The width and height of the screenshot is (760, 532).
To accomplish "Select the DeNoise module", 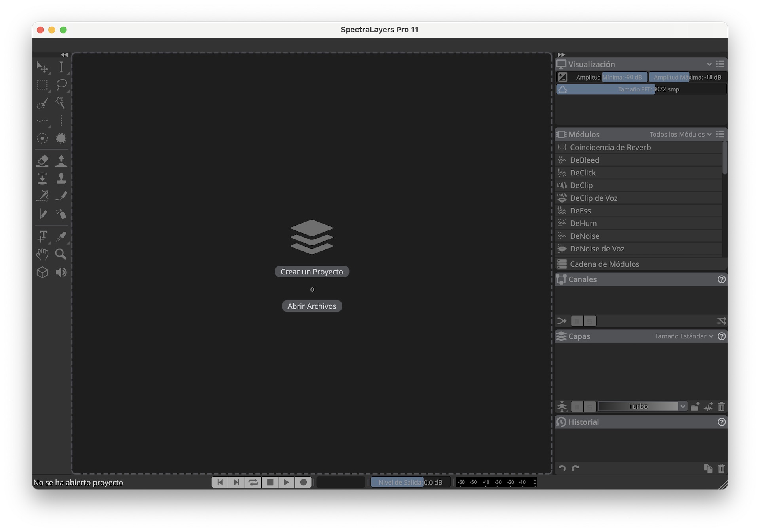I will point(585,236).
